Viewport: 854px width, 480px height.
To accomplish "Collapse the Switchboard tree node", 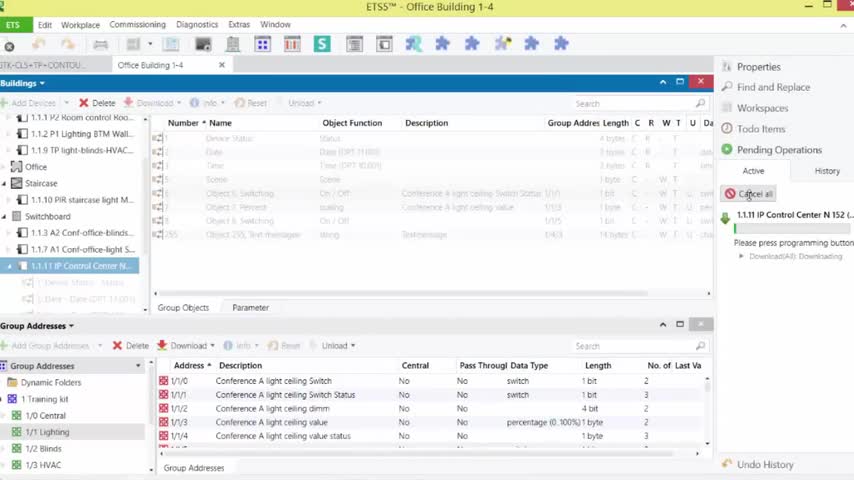I will coord(4,217).
